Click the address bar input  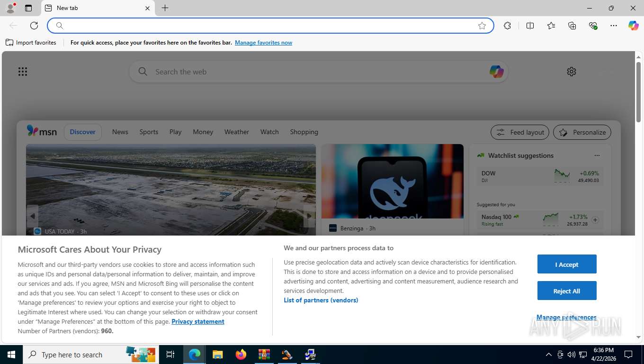pyautogui.click(x=270, y=26)
